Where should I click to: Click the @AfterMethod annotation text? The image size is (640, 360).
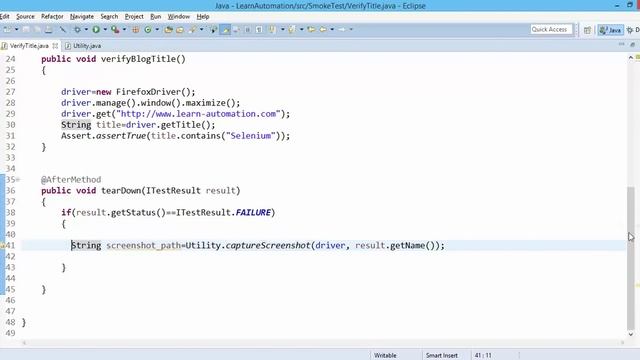(x=71, y=180)
